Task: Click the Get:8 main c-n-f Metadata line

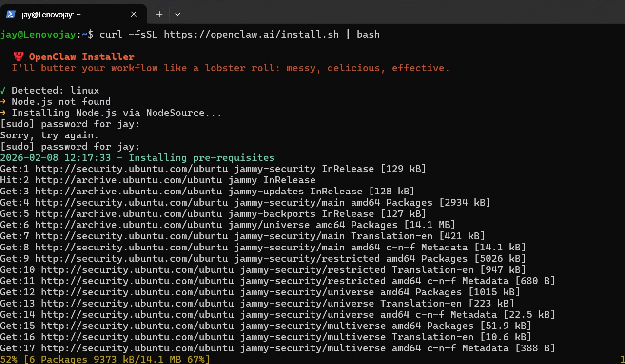Action: point(263,247)
